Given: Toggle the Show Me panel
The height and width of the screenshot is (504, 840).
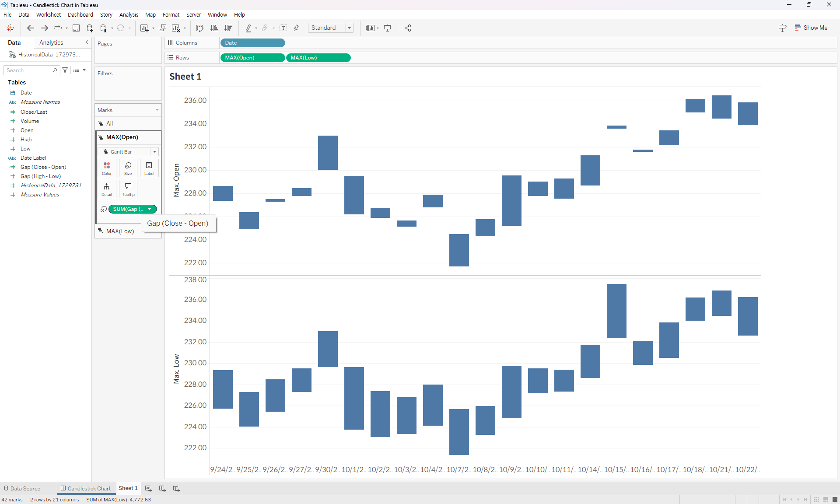Looking at the screenshot, I should [x=811, y=28].
